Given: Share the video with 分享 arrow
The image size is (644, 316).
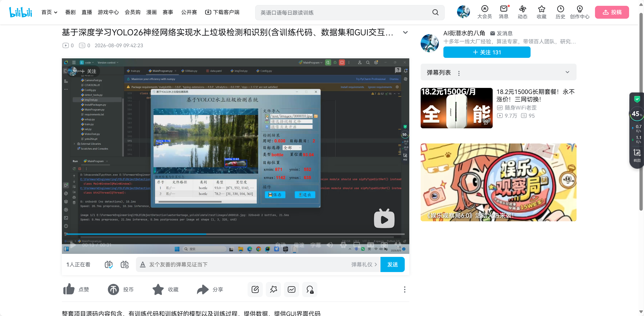Looking at the screenshot, I should (210, 289).
